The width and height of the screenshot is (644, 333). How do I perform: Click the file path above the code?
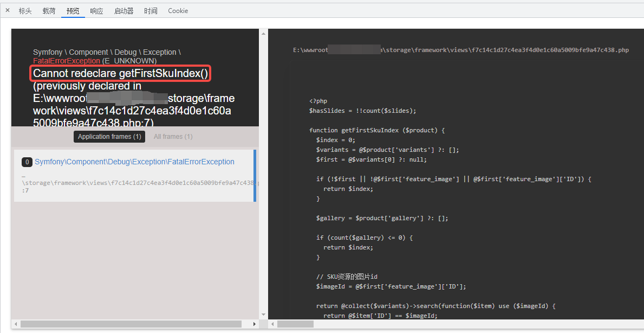[461, 50]
